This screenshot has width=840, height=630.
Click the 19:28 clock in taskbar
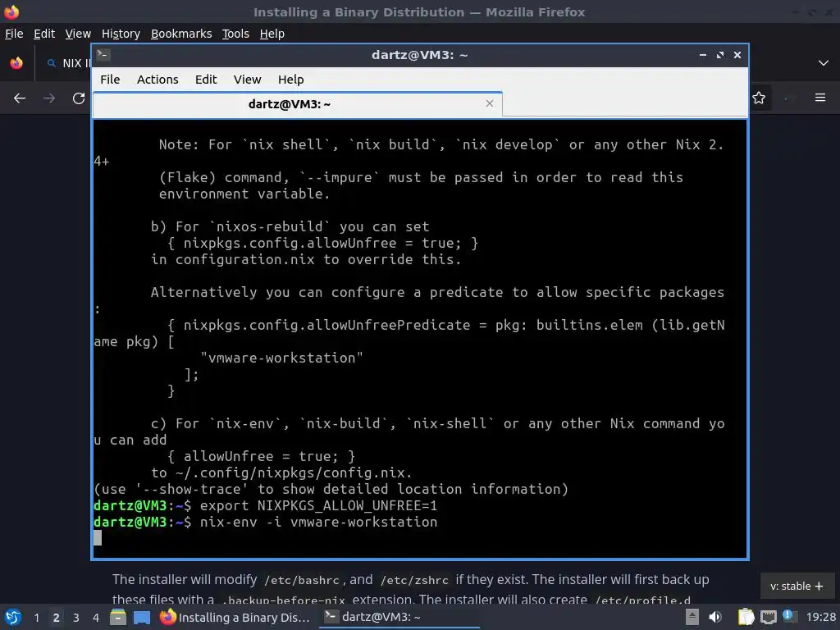[820, 617]
